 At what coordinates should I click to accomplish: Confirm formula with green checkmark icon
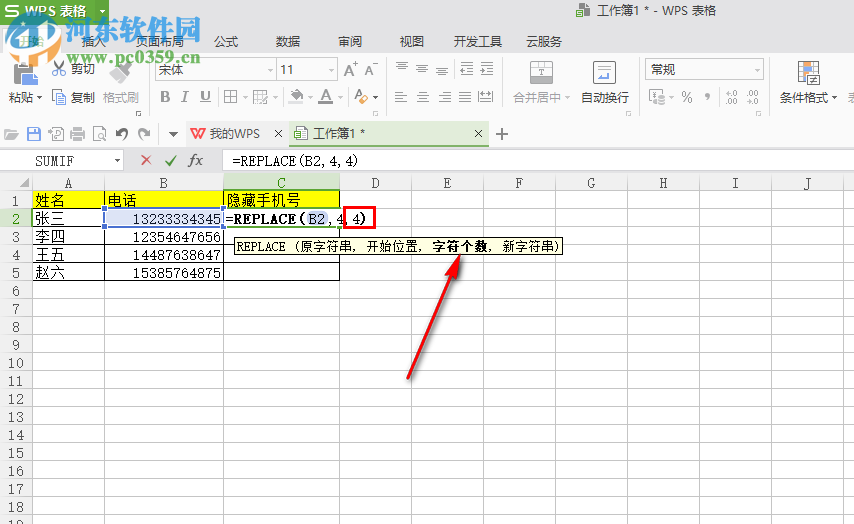[171, 160]
